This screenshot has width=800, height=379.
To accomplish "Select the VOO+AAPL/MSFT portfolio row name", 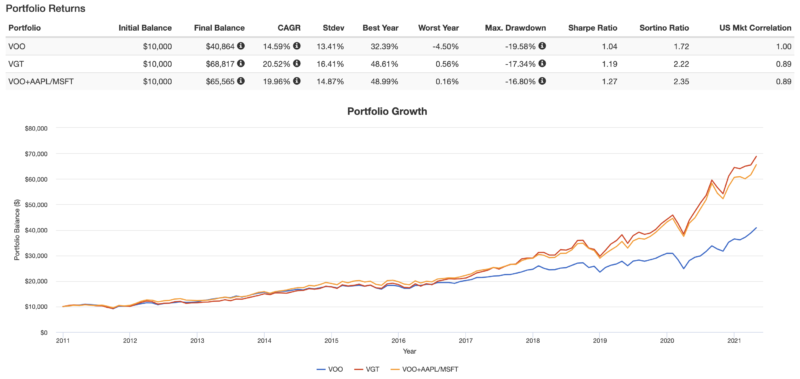I will click(35, 81).
